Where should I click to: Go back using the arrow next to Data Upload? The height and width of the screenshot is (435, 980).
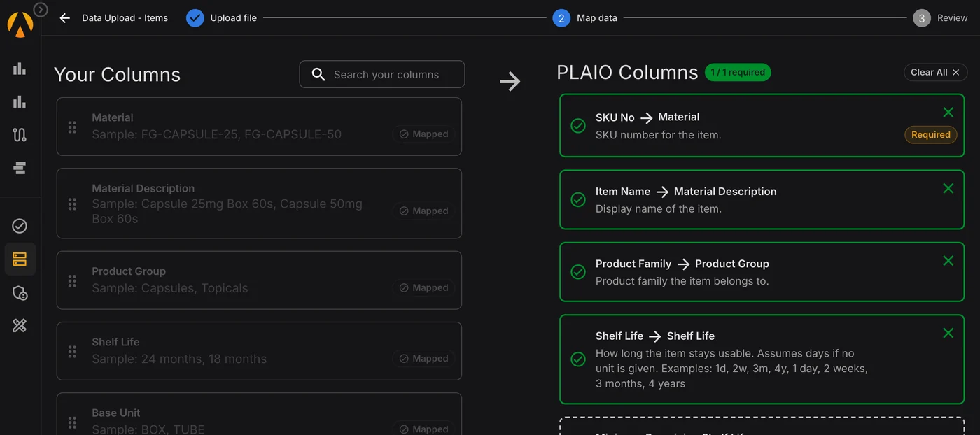pyautogui.click(x=65, y=18)
